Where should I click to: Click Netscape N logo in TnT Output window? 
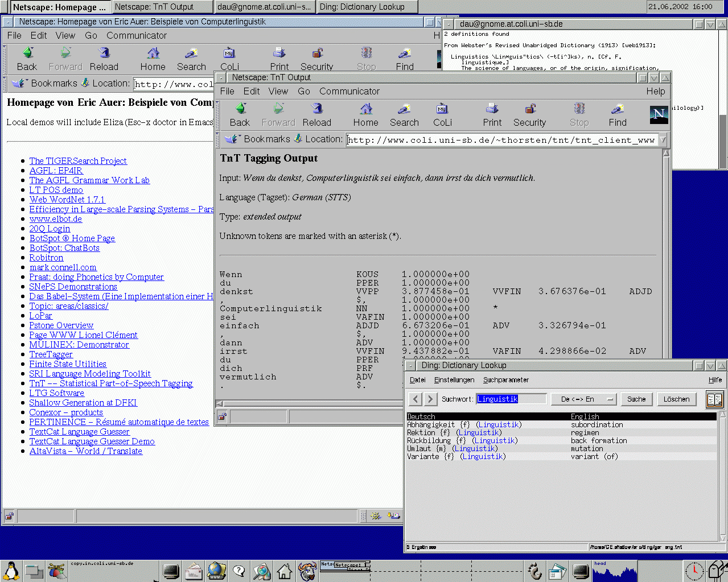pyautogui.click(x=659, y=114)
